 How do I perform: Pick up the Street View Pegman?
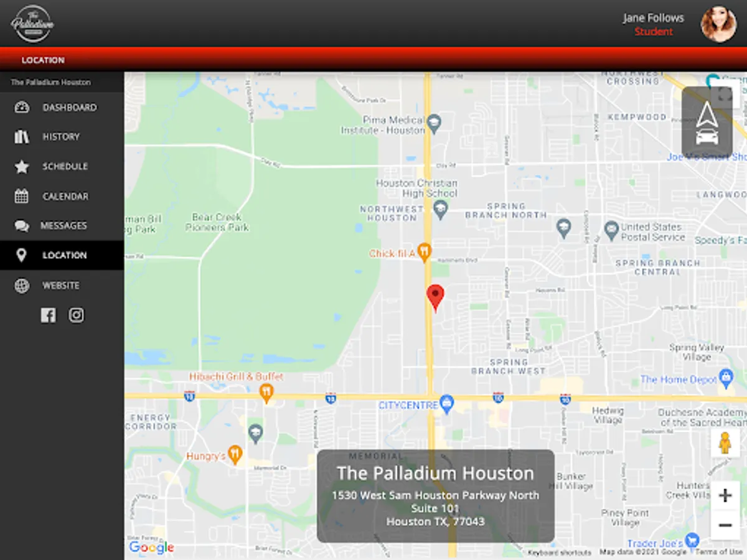click(725, 444)
